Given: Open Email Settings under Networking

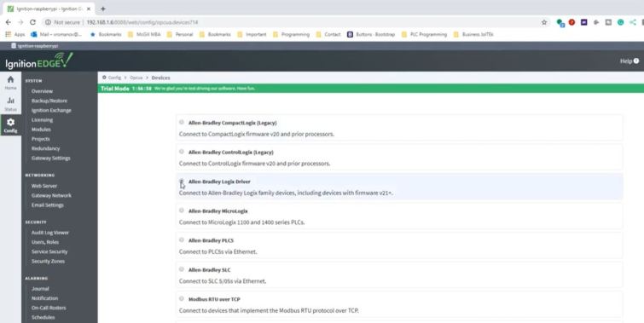Looking at the screenshot, I should point(48,205).
